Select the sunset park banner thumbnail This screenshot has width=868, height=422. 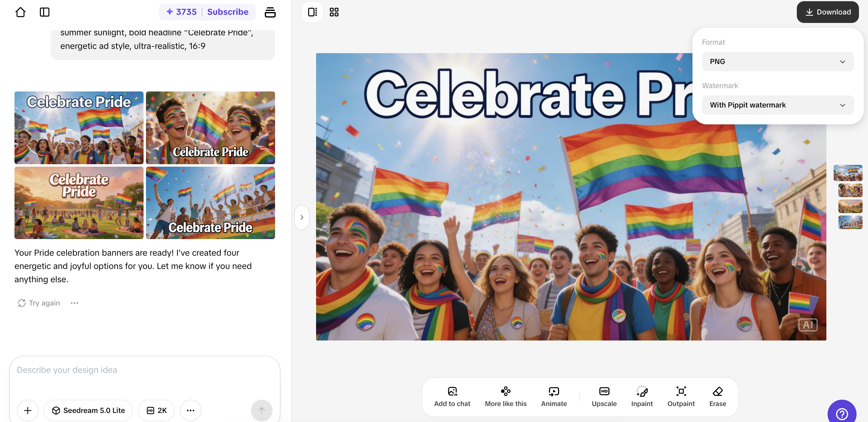pyautogui.click(x=79, y=203)
